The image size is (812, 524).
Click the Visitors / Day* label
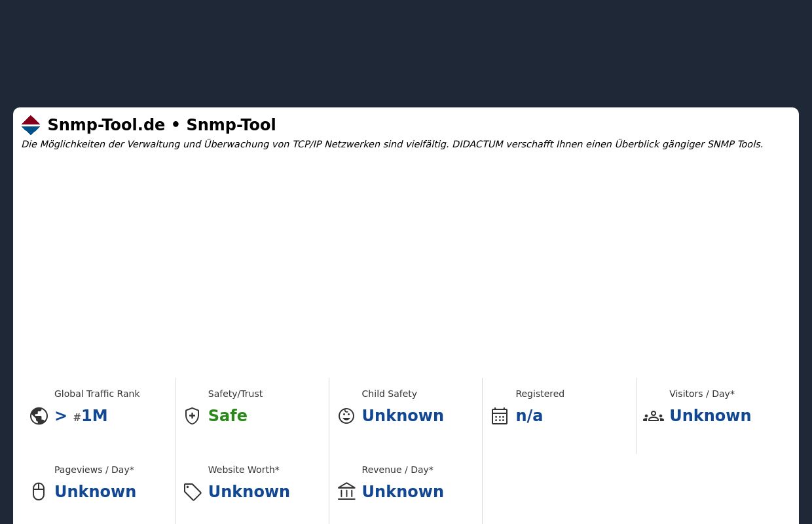[x=702, y=394]
